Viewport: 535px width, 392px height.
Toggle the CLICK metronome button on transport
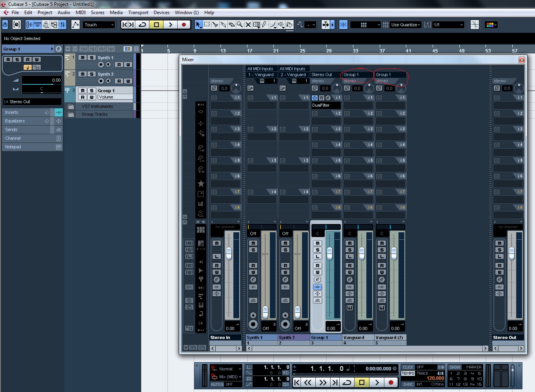click(408, 367)
